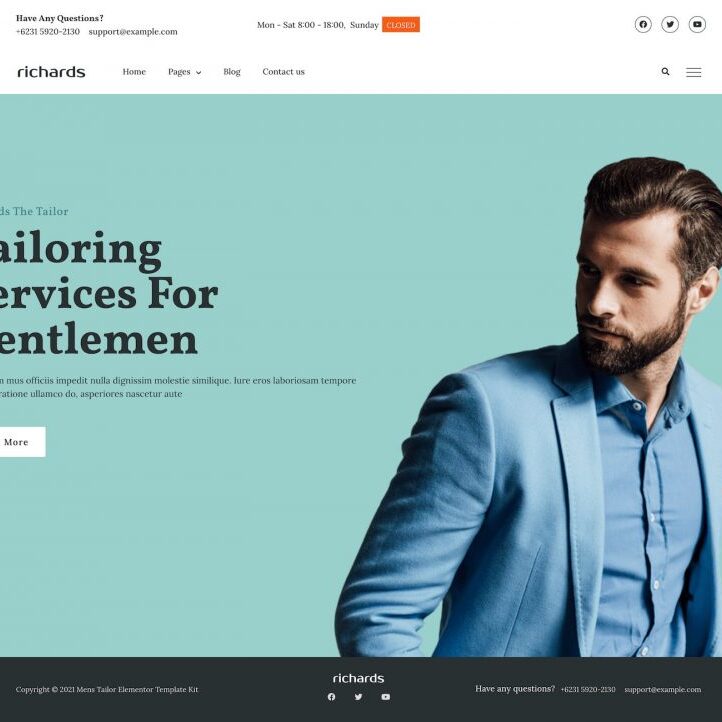The width and height of the screenshot is (722, 722).
Task: Open the Blog menu item
Action: 232,72
